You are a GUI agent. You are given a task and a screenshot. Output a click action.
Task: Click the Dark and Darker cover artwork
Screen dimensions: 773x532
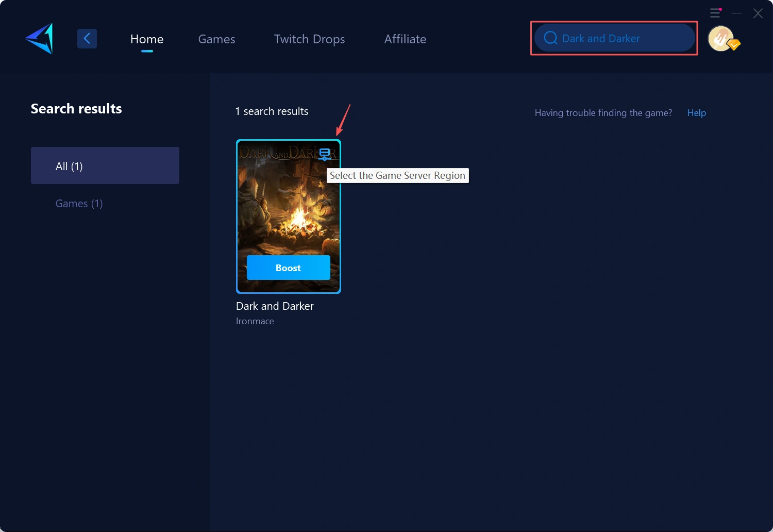(x=288, y=211)
